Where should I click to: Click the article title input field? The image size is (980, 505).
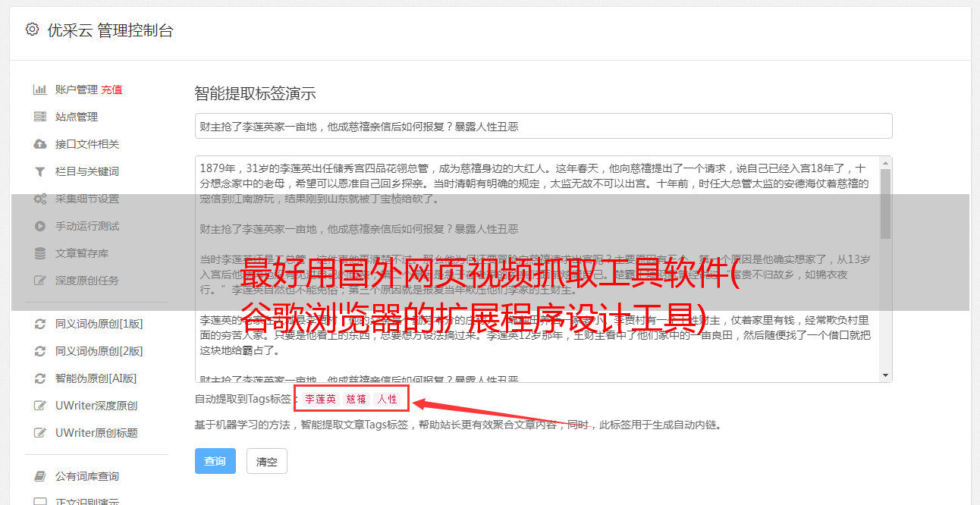pos(543,126)
